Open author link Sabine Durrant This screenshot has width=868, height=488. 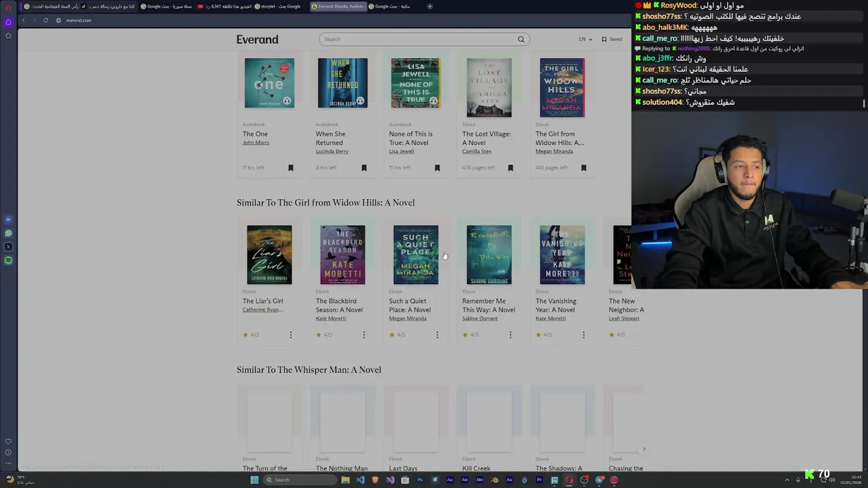[x=480, y=319]
